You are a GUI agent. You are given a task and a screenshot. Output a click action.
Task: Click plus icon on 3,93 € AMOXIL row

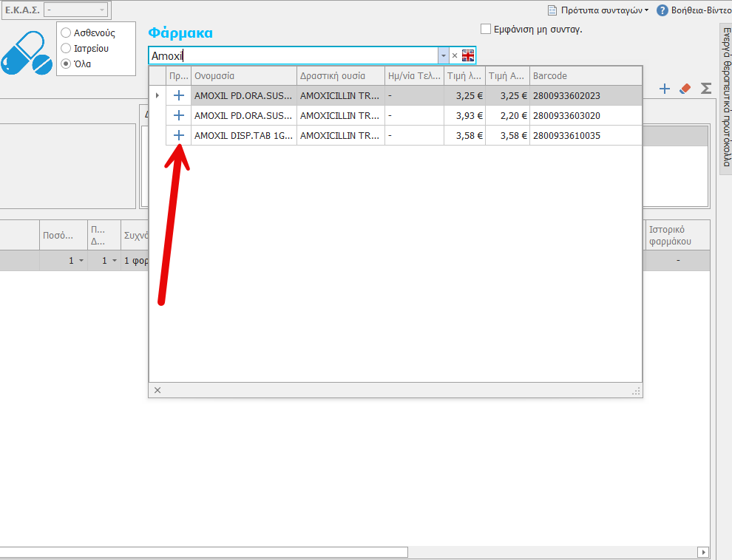click(x=178, y=115)
